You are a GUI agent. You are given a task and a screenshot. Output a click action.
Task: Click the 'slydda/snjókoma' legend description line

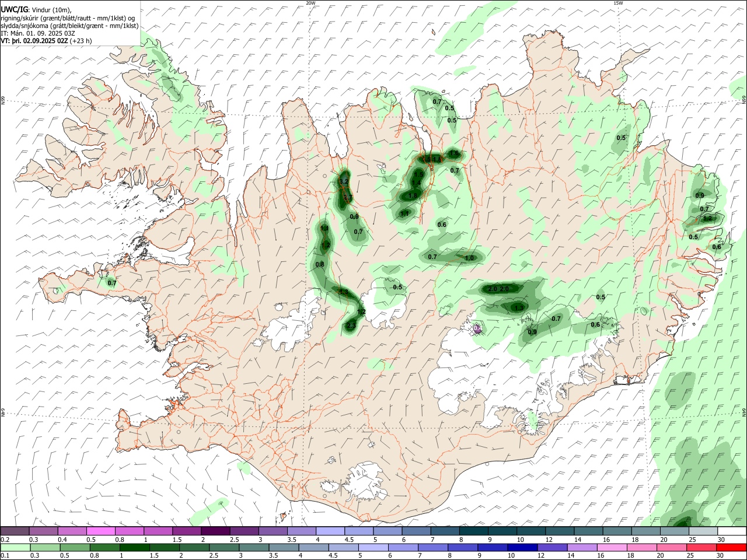pos(69,26)
